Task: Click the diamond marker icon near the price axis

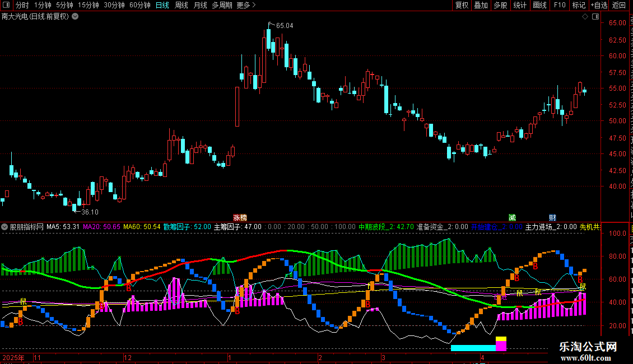Action: point(585,17)
